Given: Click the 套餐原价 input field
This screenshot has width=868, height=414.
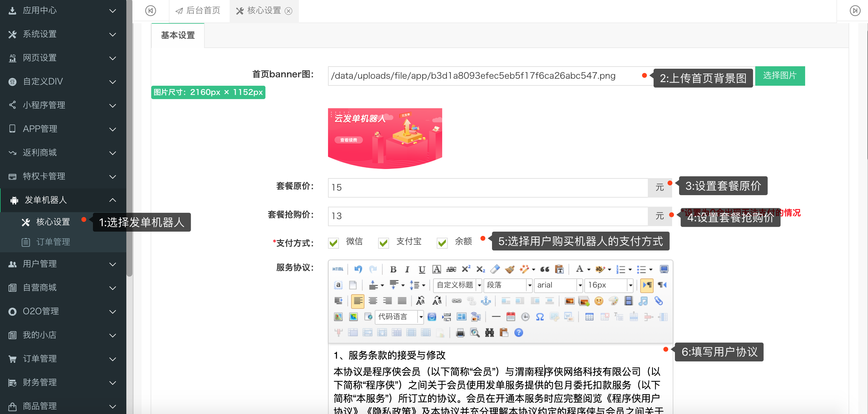Looking at the screenshot, I should tap(487, 188).
